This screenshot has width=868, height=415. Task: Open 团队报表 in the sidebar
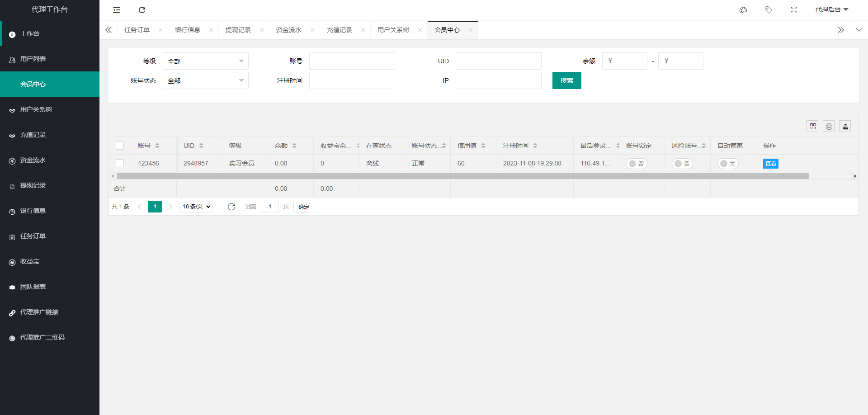[33, 287]
